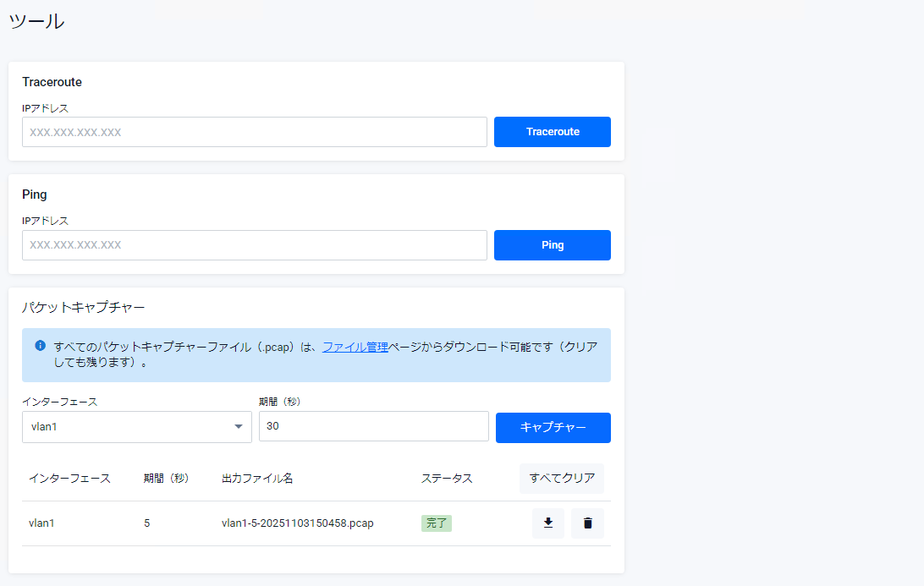Open the interface dropdown showing vlan1
Viewport: 924px width, 586px height.
tap(136, 426)
